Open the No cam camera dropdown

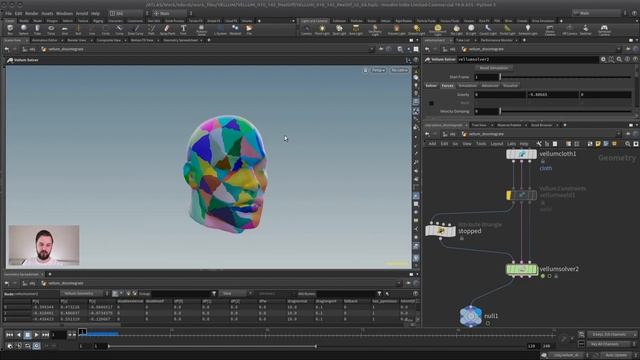coord(399,70)
